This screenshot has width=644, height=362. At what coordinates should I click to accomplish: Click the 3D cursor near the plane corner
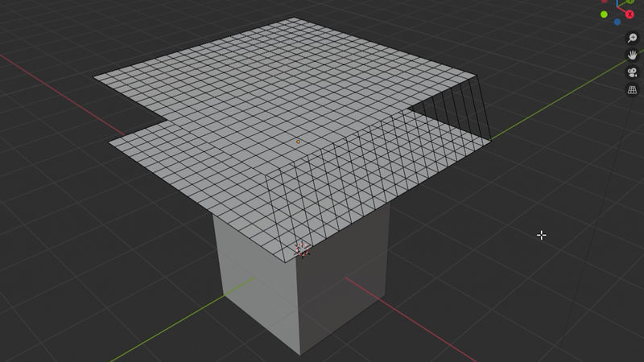click(x=303, y=249)
